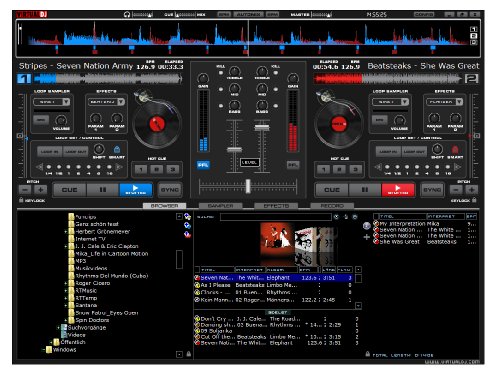This screenshot has height=374, width=500.
Task: Select the deck 1 number badge
Action: tap(24, 79)
